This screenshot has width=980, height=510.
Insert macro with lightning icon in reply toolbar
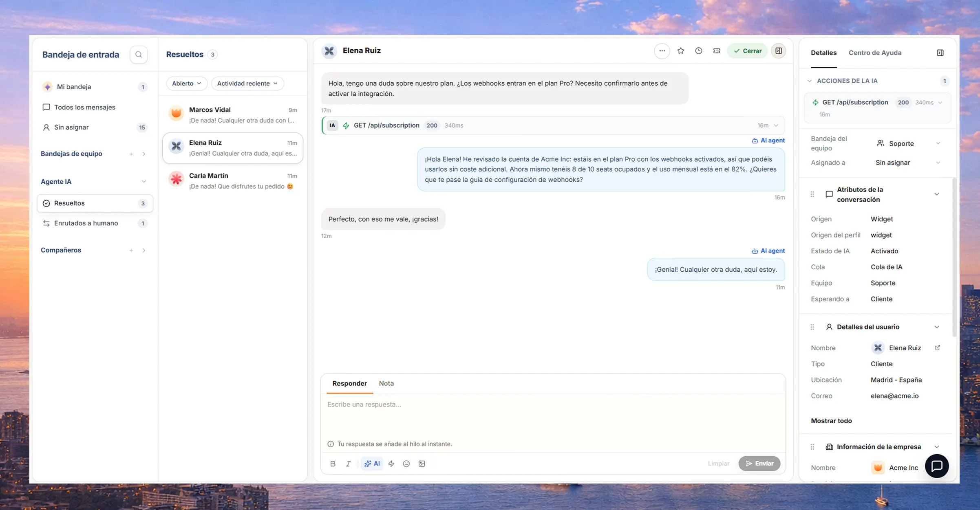[x=391, y=464]
